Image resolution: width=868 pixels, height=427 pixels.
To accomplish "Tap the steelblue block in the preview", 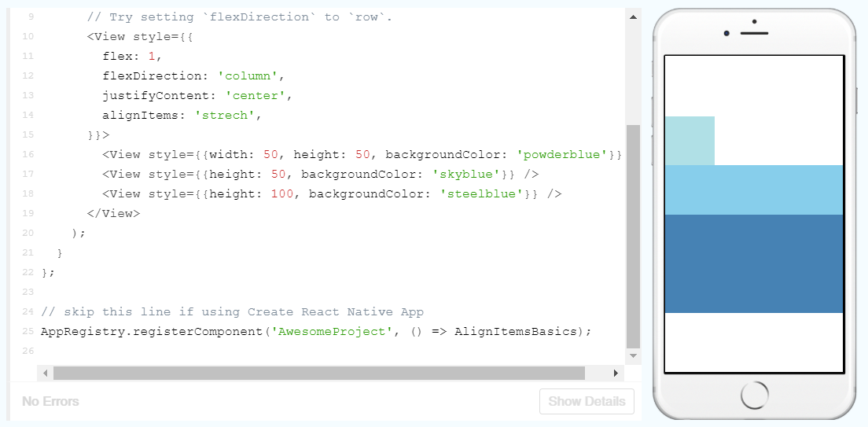I will 753,263.
